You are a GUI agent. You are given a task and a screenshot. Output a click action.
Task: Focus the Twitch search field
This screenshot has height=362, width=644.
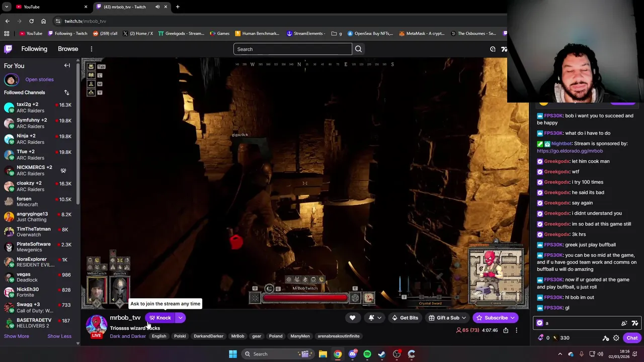coord(292,49)
